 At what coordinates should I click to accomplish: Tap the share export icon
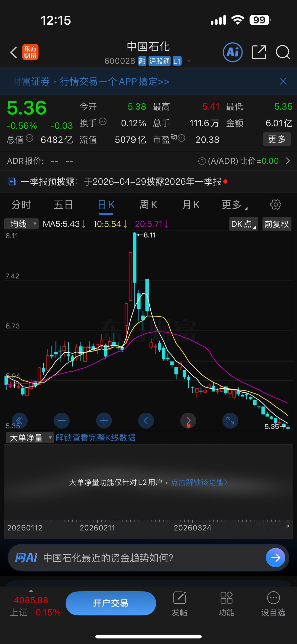click(x=259, y=52)
